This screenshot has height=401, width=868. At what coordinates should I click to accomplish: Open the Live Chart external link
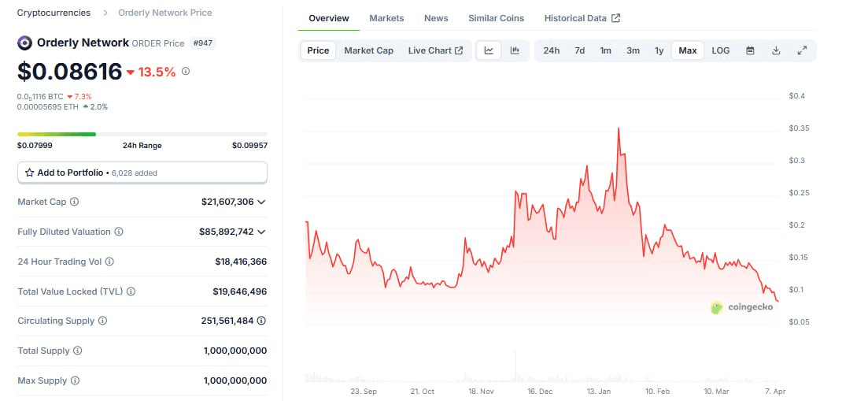tap(435, 50)
